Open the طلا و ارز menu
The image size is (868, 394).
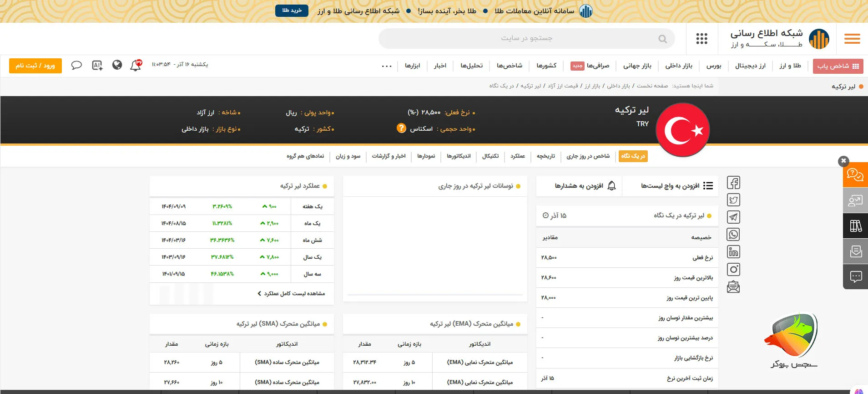[x=790, y=66]
